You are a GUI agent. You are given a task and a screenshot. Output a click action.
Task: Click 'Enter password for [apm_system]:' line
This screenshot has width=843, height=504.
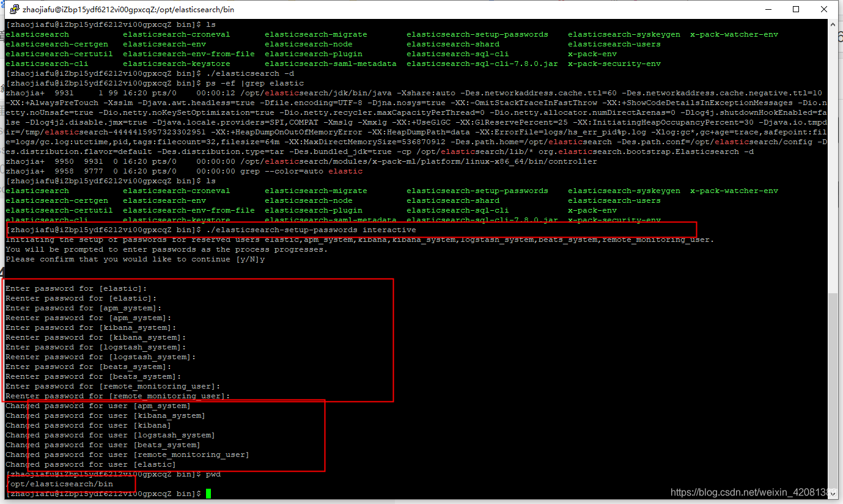(x=84, y=308)
